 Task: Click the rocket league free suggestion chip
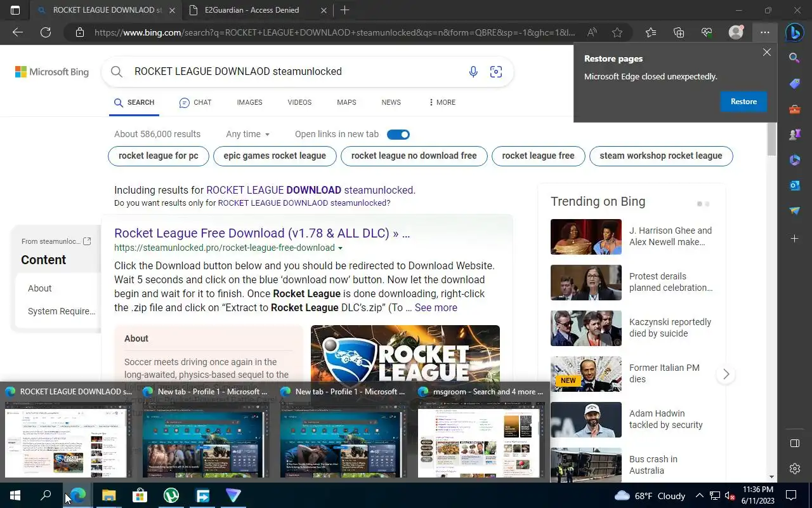(x=538, y=156)
